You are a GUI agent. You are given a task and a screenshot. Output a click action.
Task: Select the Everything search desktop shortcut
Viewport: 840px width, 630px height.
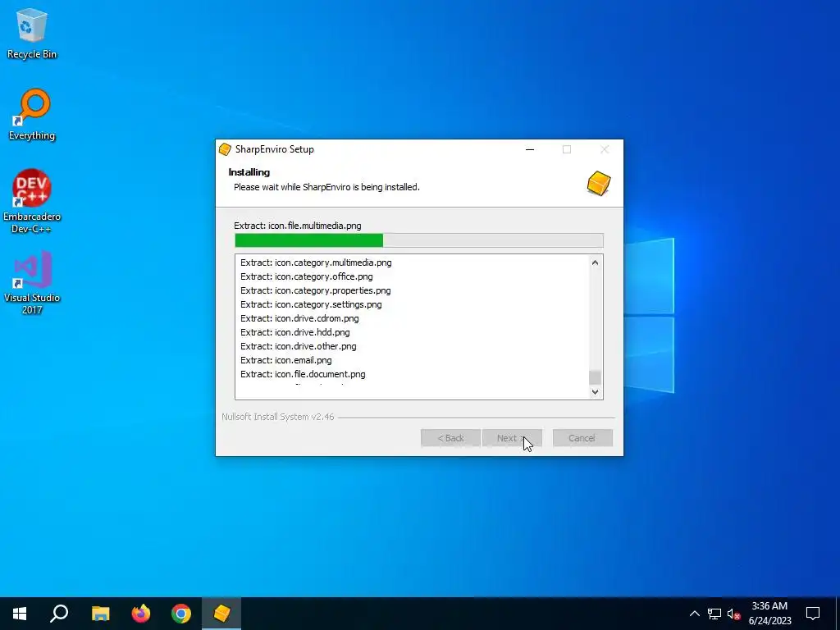[32, 115]
